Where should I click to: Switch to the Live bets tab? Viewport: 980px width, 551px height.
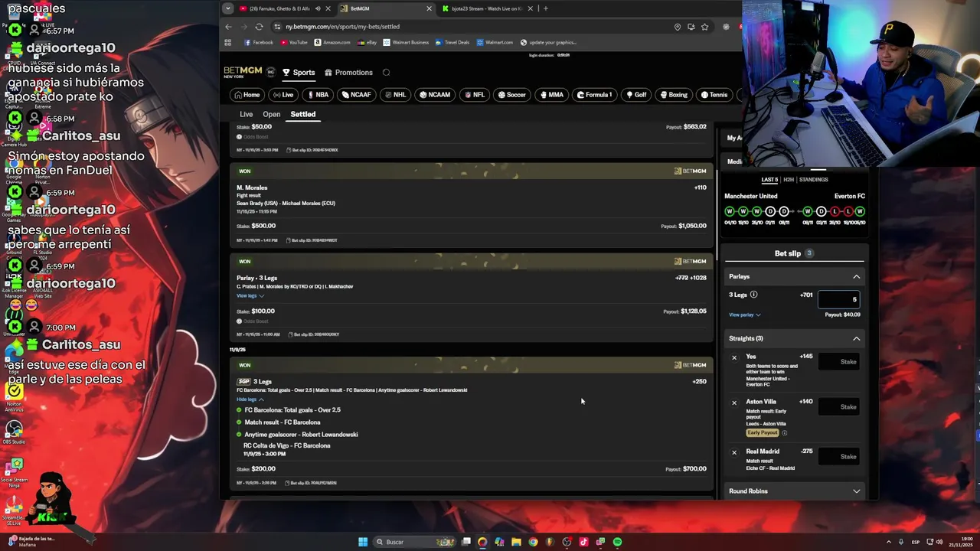pyautogui.click(x=246, y=114)
